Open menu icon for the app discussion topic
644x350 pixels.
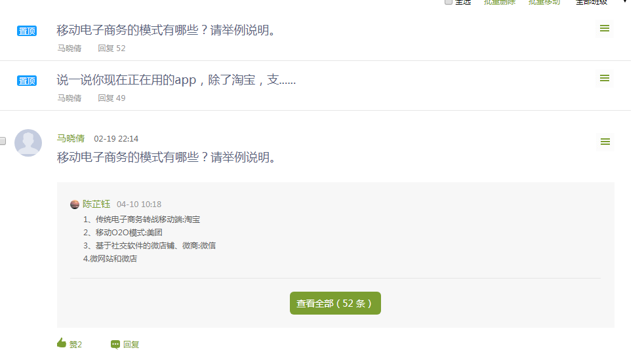coord(604,78)
